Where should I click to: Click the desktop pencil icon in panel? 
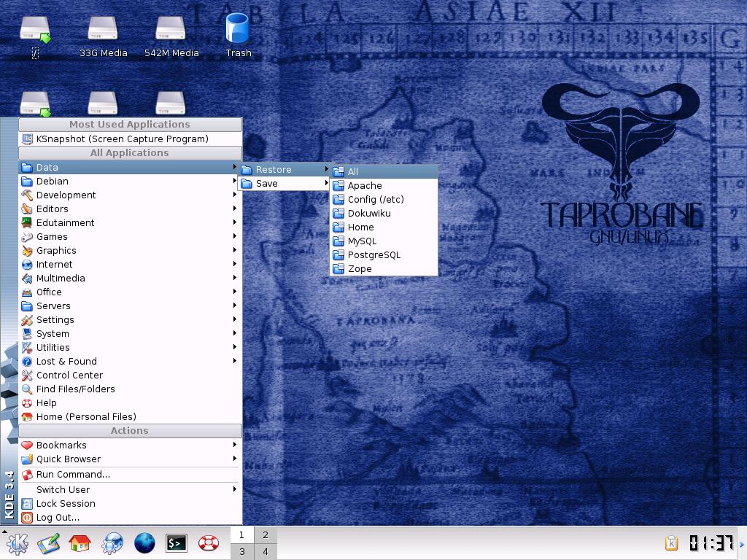tap(49, 542)
